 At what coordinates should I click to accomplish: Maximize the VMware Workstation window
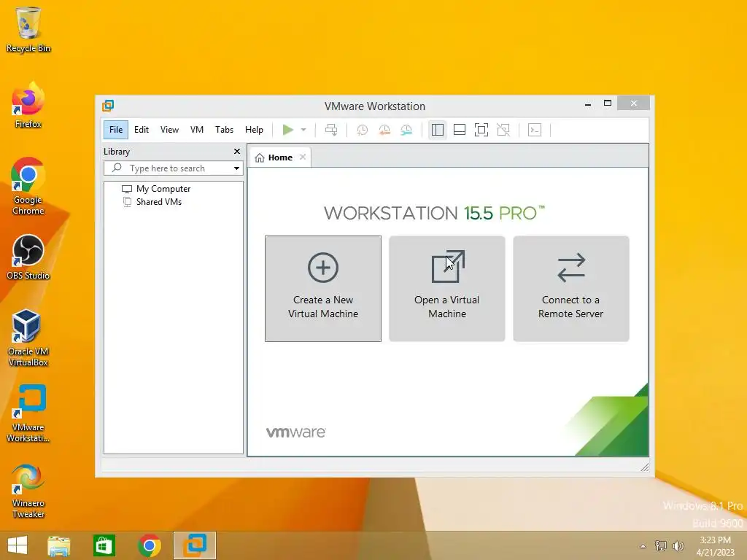(608, 104)
